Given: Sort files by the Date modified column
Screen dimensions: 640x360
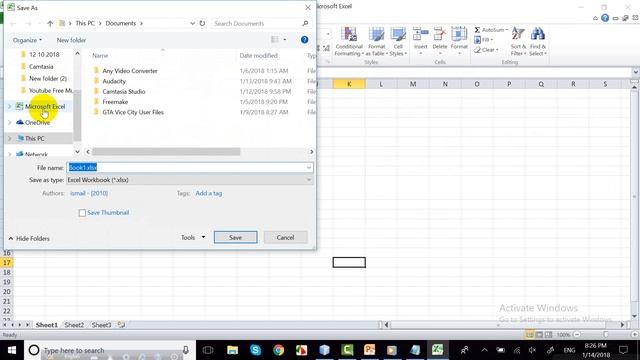Looking at the screenshot, I should [259, 56].
